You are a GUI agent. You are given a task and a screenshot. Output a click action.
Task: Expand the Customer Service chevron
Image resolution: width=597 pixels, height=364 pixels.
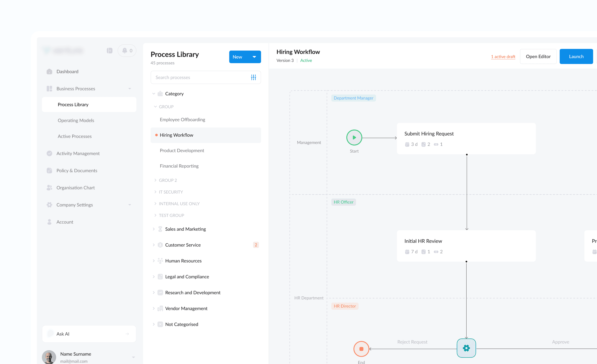(x=154, y=245)
